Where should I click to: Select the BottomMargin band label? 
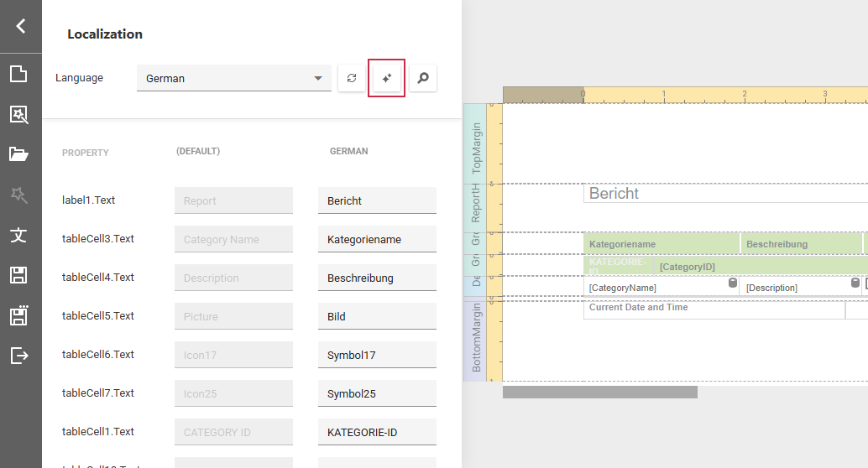pos(476,340)
